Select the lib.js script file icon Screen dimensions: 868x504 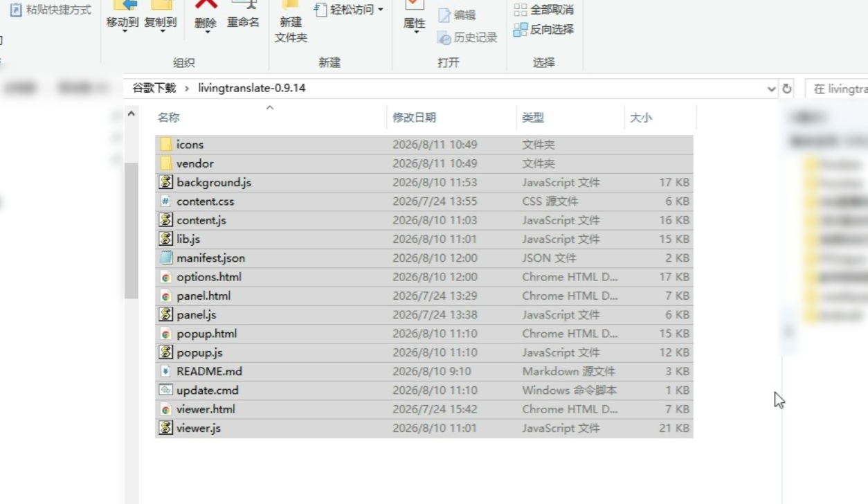165,239
